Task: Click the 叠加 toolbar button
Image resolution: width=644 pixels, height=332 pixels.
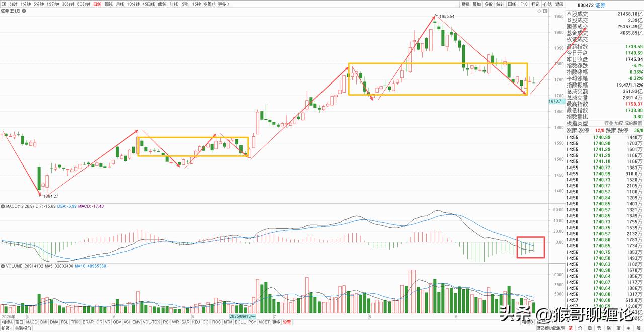Action: coord(477,4)
